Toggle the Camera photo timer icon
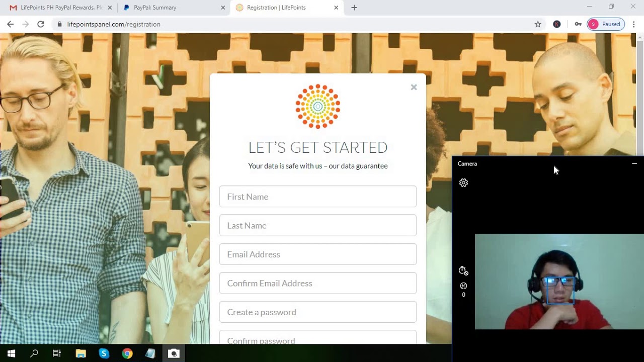 click(x=463, y=271)
